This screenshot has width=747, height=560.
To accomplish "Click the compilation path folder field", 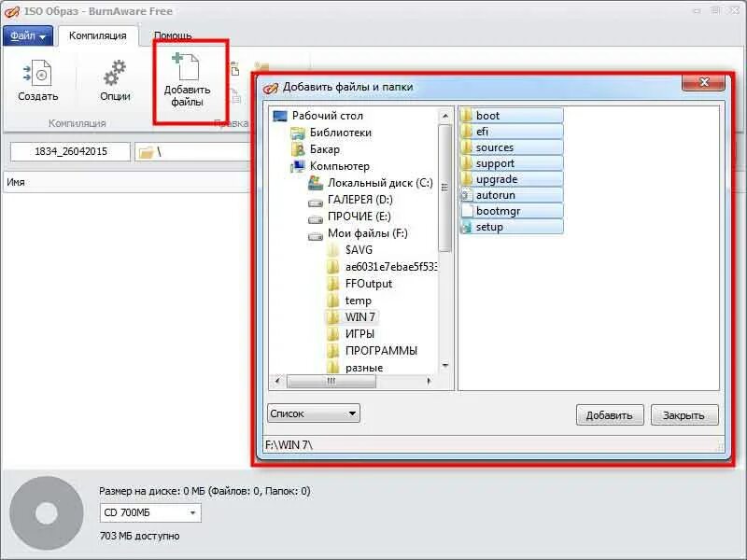I will pyautogui.click(x=192, y=152).
